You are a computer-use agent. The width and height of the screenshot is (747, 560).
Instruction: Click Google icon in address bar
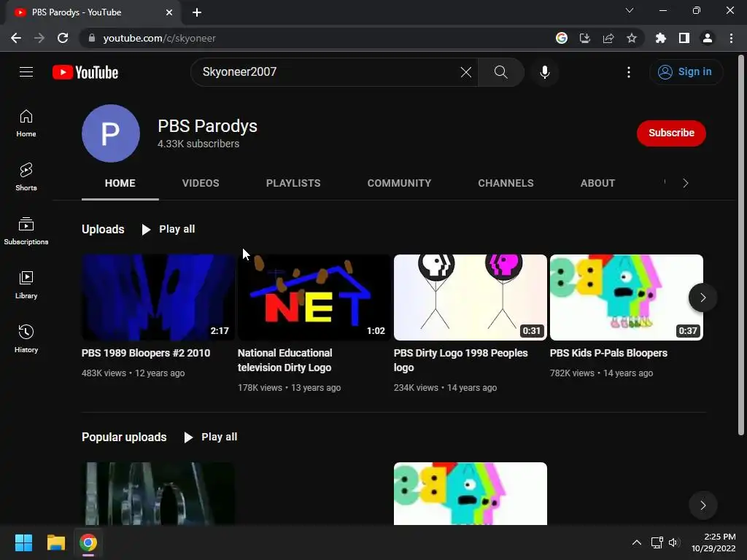click(x=562, y=38)
